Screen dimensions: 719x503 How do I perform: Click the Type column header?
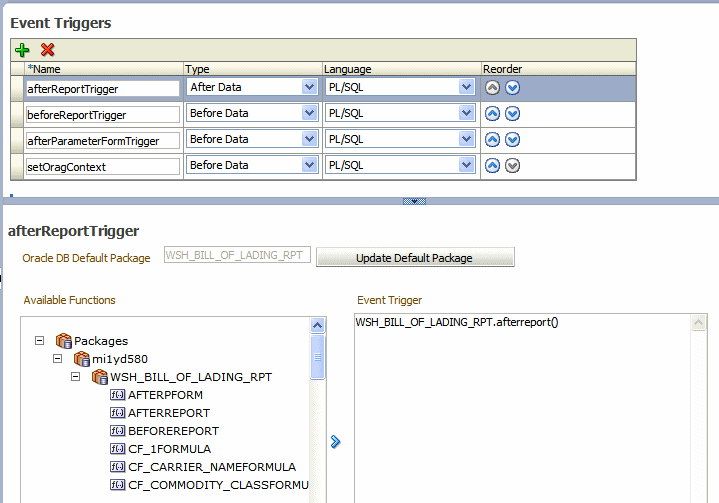253,69
